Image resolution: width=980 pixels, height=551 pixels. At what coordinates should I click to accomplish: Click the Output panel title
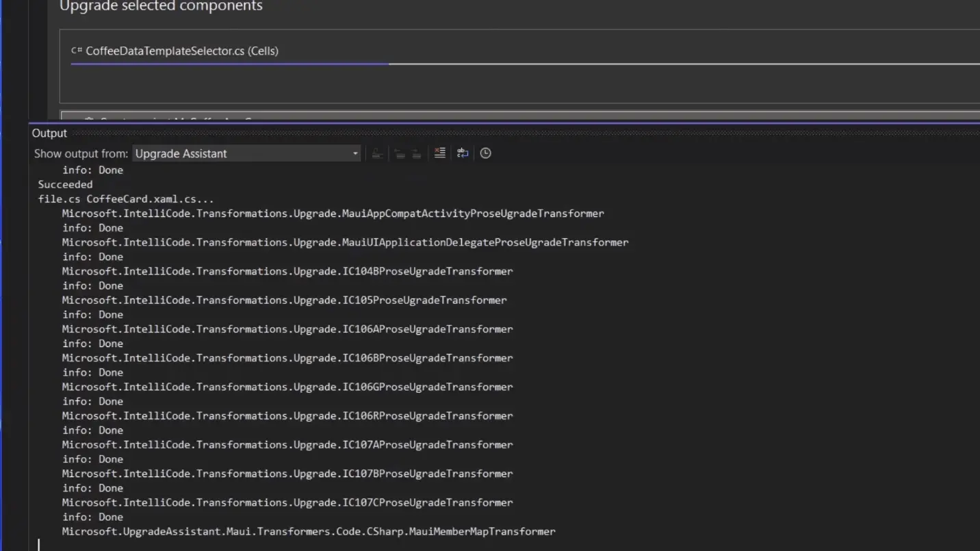coord(49,133)
